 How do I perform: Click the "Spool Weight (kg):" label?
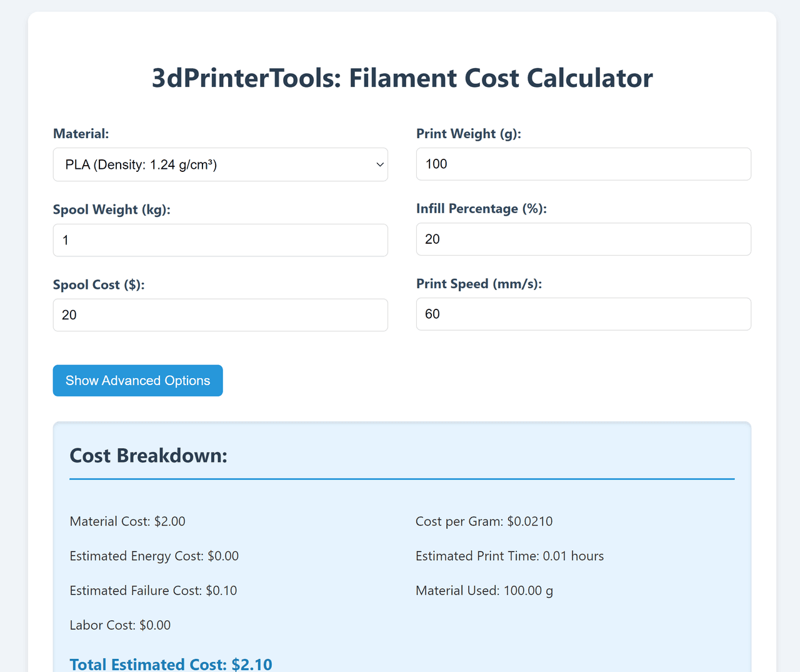pos(112,209)
